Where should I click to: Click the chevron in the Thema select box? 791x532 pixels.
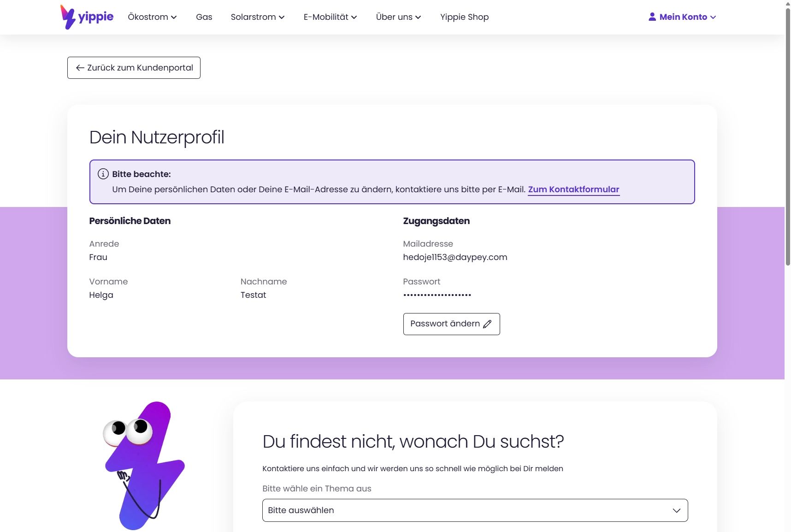[x=676, y=510]
